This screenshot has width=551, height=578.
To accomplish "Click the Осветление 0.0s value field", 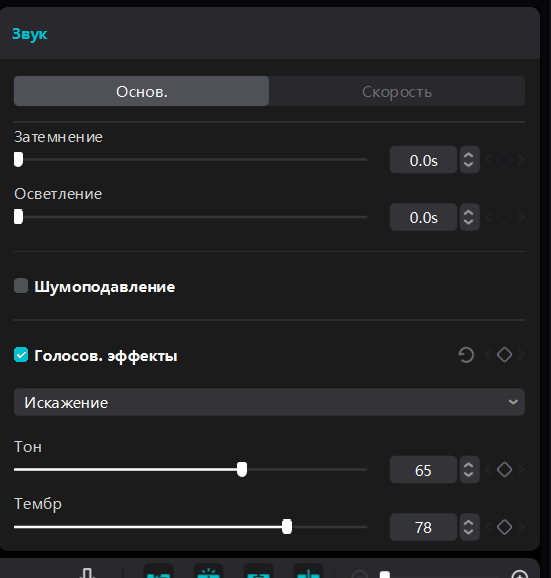I will (423, 217).
